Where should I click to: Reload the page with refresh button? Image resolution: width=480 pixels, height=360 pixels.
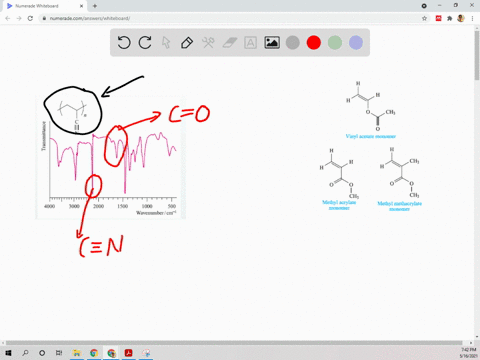(30, 18)
